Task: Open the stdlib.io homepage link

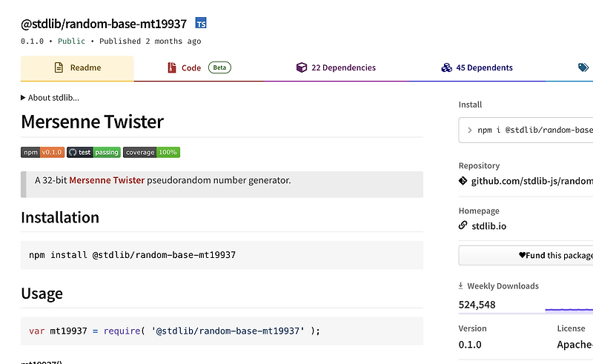Action: coord(488,226)
